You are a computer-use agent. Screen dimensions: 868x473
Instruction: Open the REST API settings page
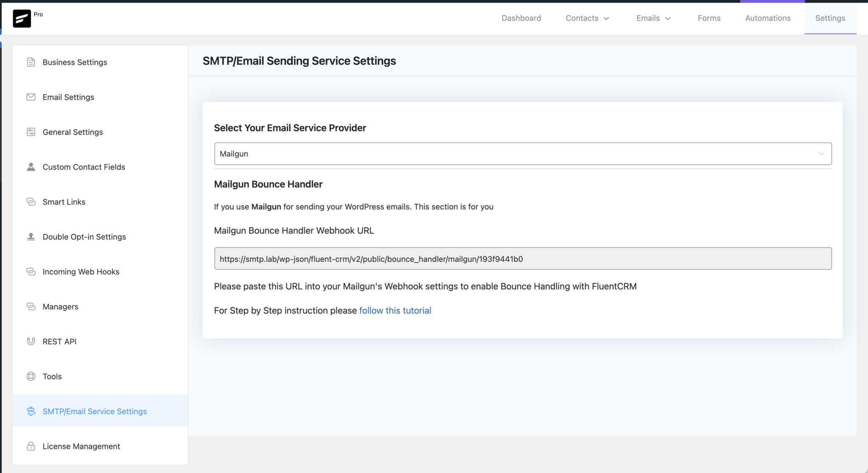pos(100,341)
